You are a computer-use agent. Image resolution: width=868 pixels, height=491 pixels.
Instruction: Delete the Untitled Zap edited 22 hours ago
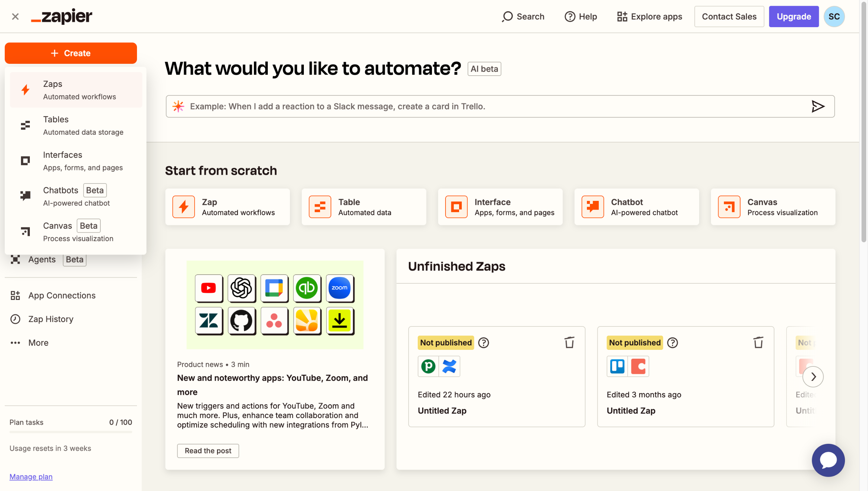coord(569,342)
